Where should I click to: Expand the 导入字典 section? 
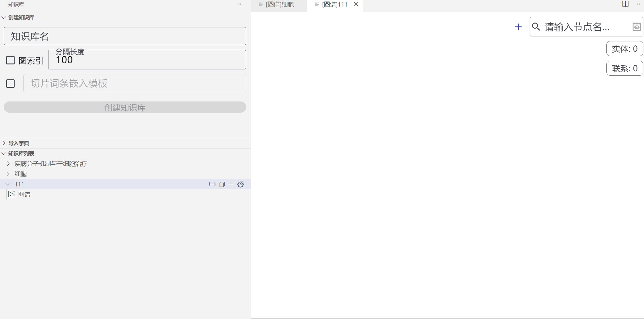tap(19, 143)
